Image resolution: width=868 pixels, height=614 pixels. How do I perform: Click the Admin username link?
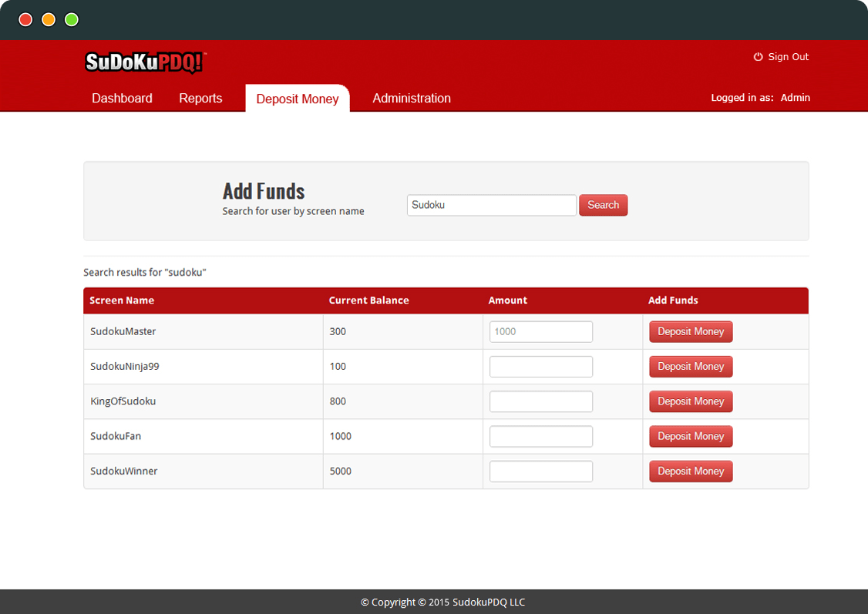[x=795, y=98]
